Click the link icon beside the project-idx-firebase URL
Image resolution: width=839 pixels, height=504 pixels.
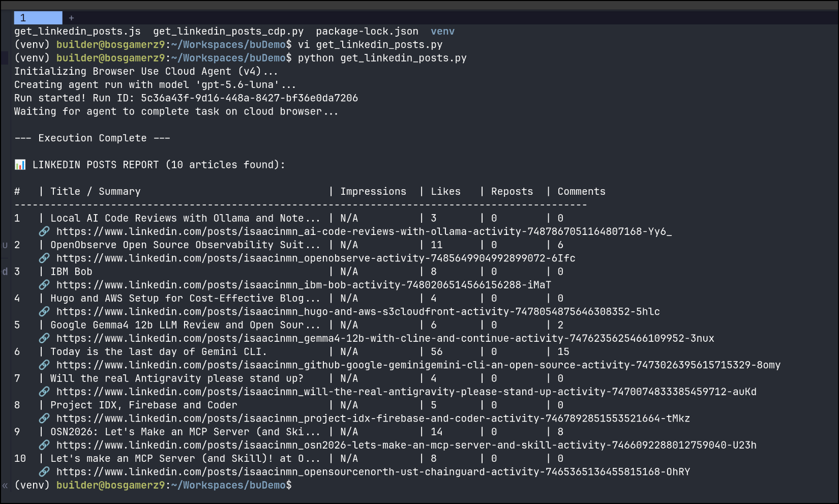[45, 419]
